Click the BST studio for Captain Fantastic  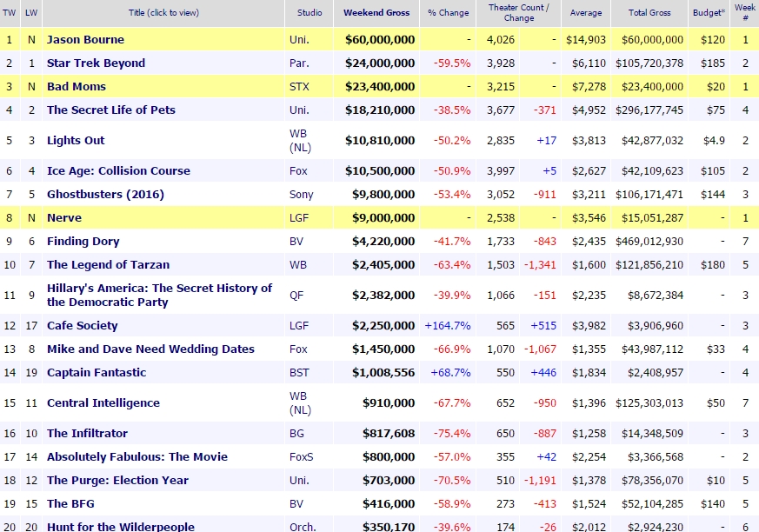[299, 373]
